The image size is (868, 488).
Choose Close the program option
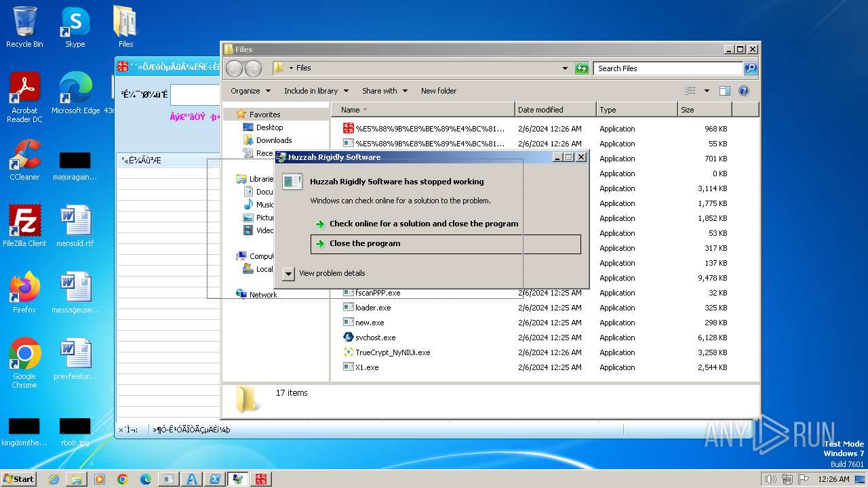coord(446,244)
